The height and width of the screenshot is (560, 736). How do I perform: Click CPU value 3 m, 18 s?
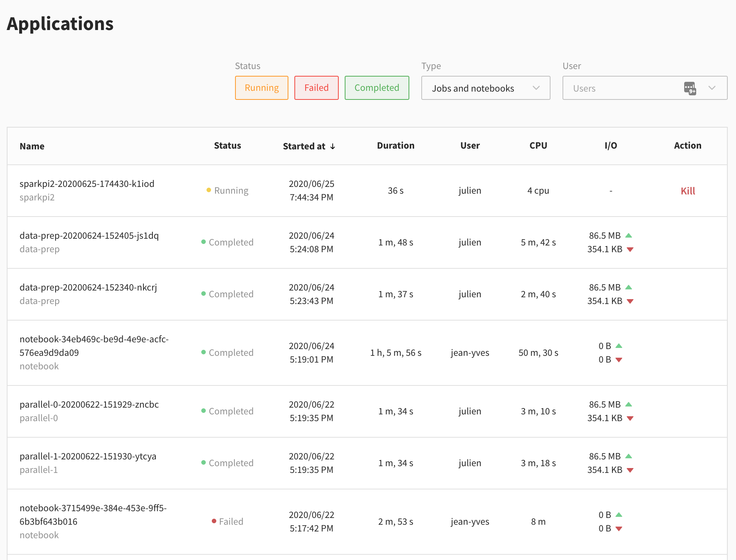538,463
